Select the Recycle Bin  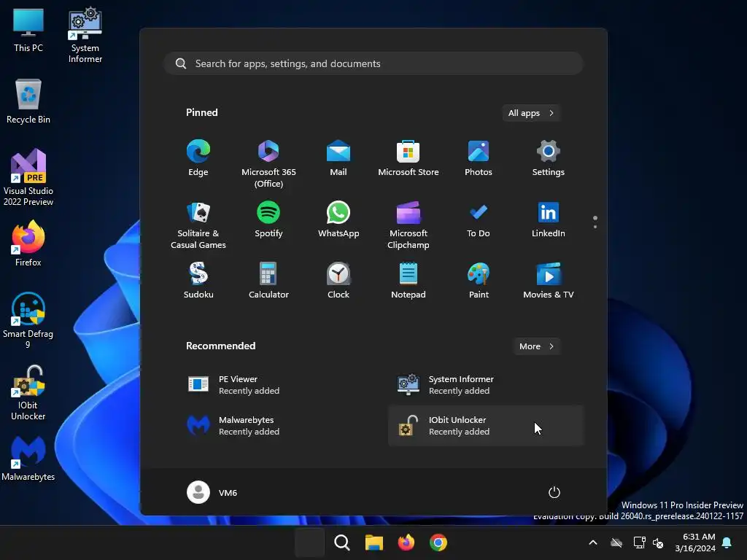28,101
